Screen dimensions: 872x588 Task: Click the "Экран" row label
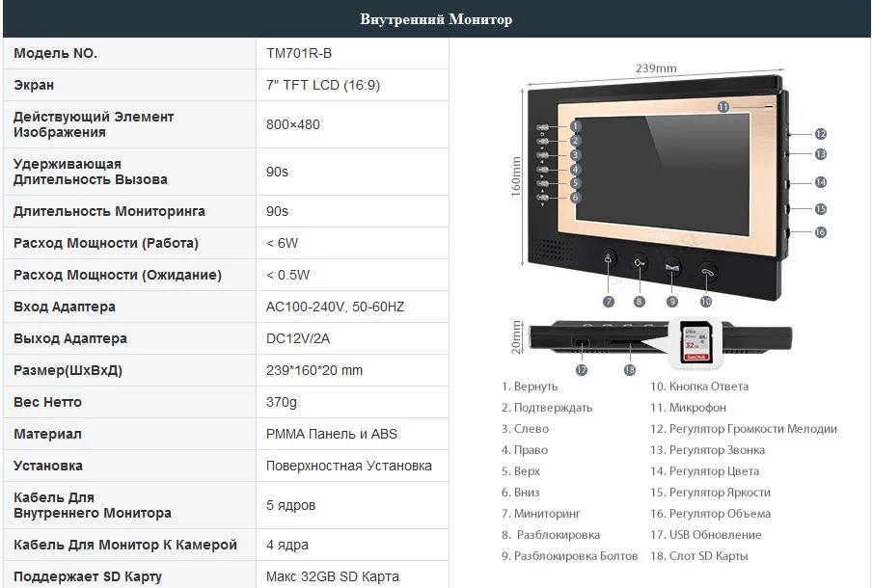pyautogui.click(x=34, y=85)
